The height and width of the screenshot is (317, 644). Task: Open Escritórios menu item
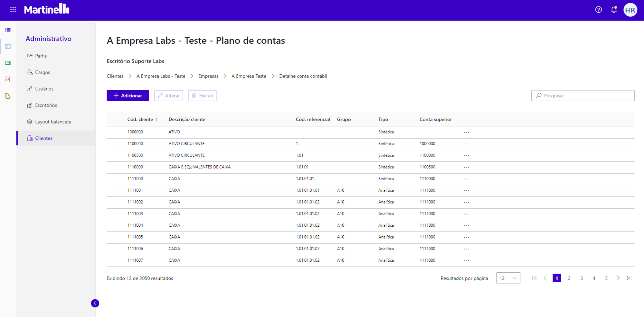pyautogui.click(x=46, y=105)
